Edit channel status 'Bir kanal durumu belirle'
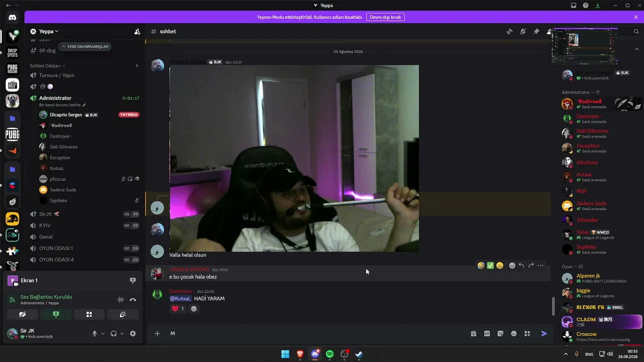The height and width of the screenshot is (362, 644). 62,105
